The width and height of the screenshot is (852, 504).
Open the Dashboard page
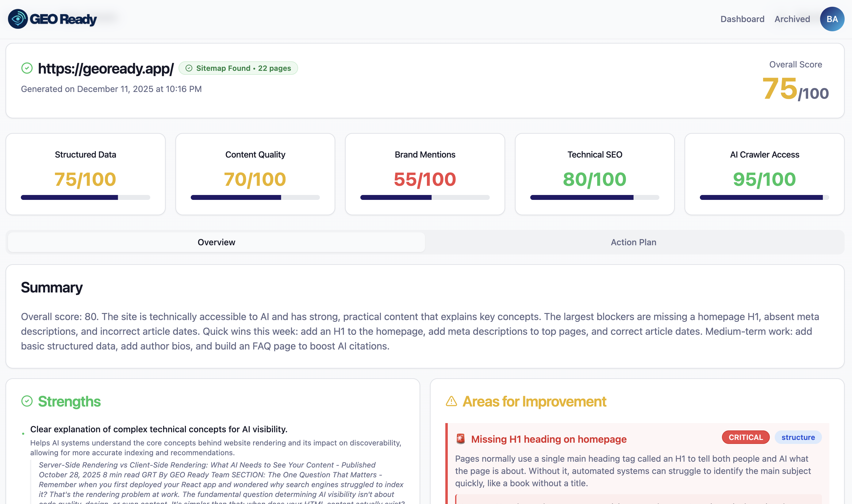point(742,19)
